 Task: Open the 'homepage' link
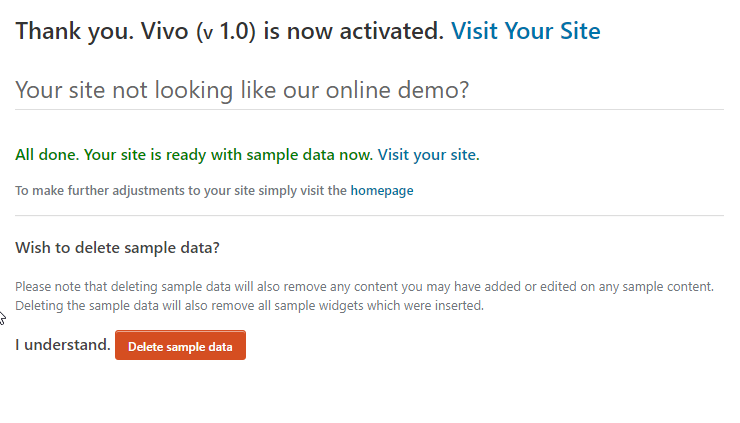[382, 191]
